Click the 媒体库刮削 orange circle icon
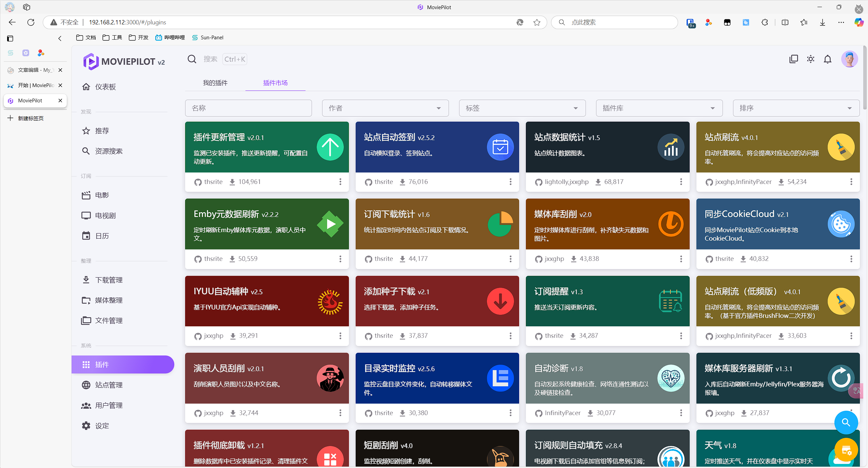The image size is (868, 468). 671,224
